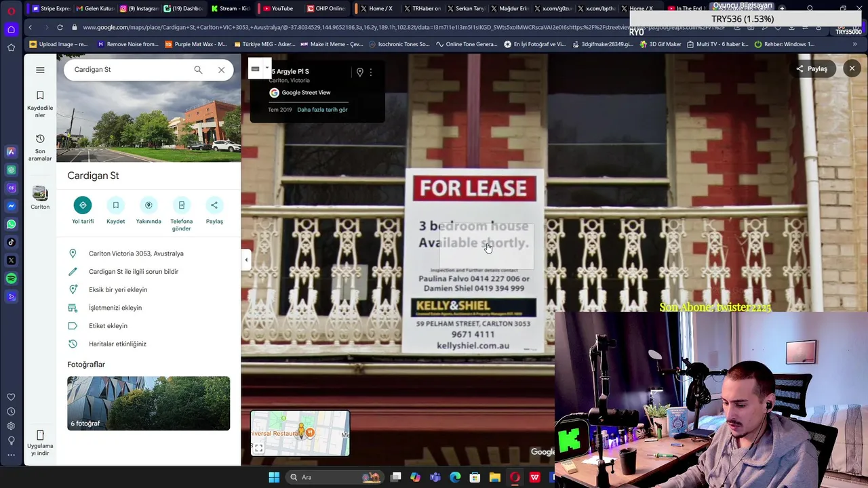Open TikTok in the Opera sidebar
This screenshot has width=868, height=488.
tap(12, 242)
